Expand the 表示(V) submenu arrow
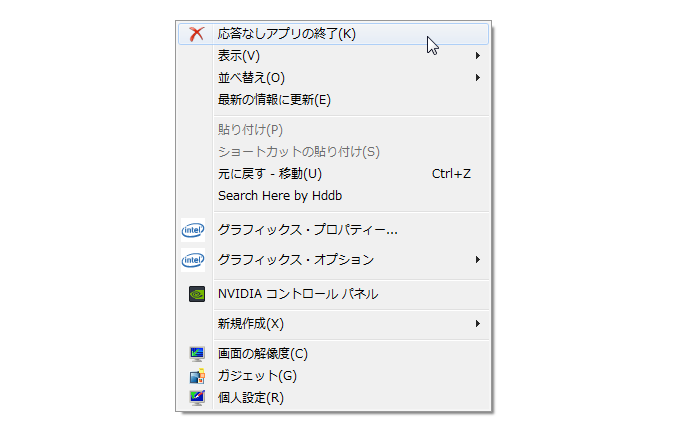Viewport: 675px width, 432px height. (x=477, y=56)
